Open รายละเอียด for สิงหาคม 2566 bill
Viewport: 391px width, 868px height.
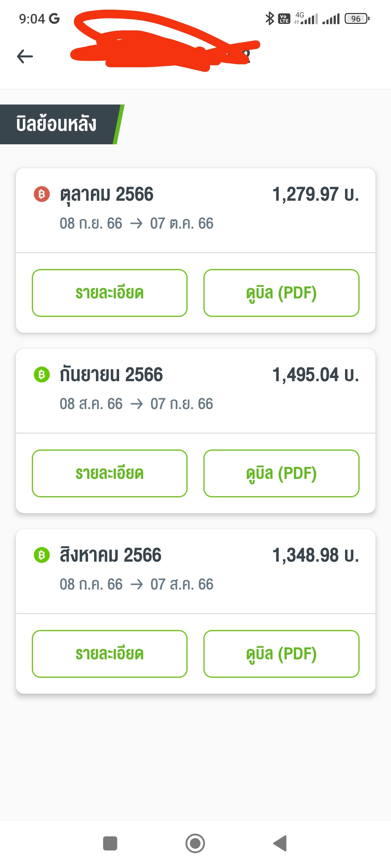tap(110, 654)
